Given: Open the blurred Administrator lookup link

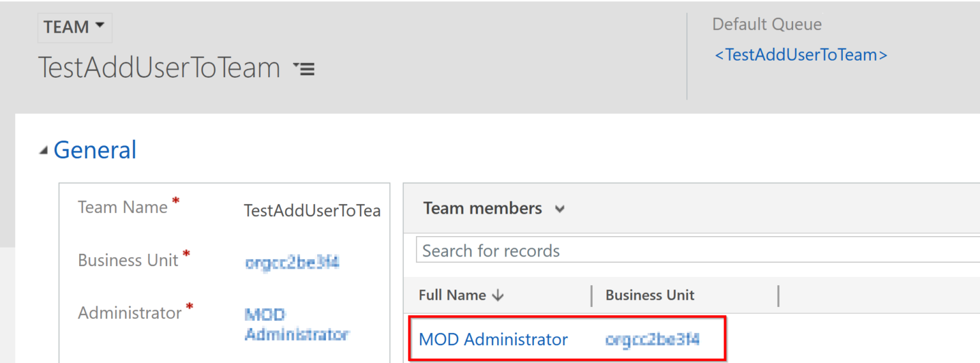Looking at the screenshot, I should click(x=297, y=324).
